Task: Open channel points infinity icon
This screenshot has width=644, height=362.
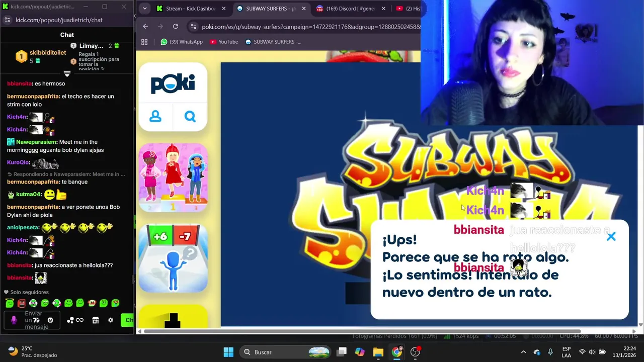Action: click(75, 320)
